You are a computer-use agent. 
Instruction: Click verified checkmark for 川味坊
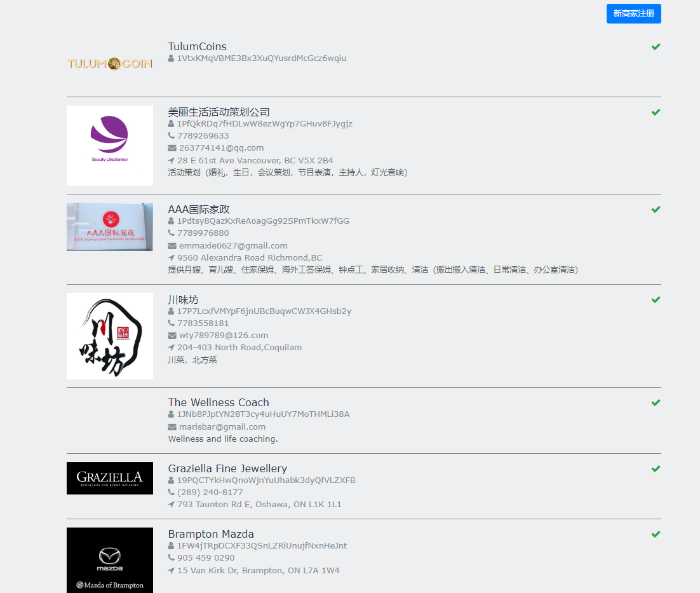[656, 299]
